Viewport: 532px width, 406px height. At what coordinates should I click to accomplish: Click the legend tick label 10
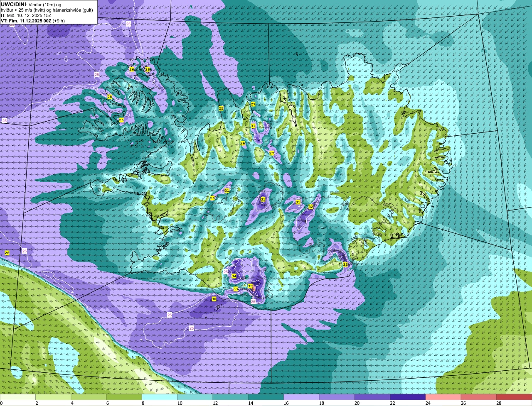coord(179,403)
